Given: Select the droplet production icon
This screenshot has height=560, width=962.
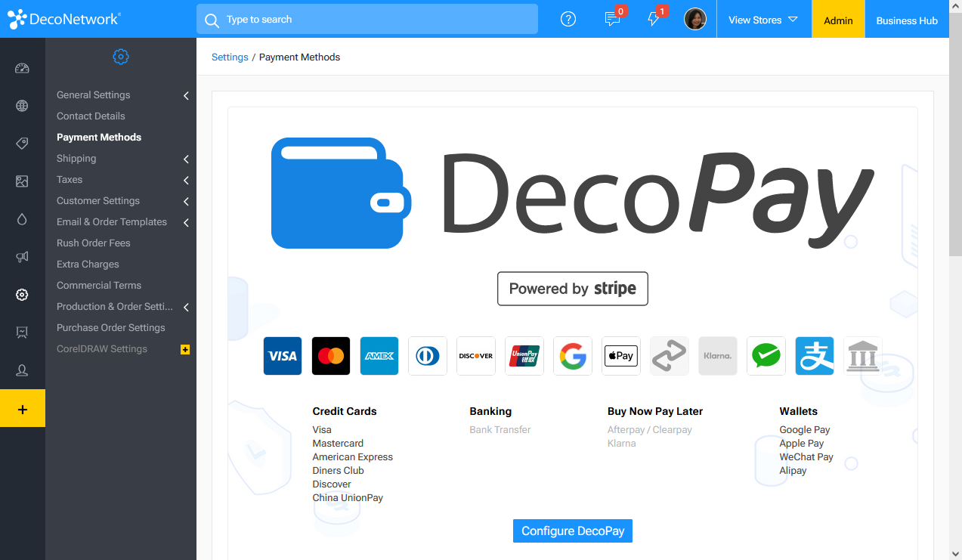Looking at the screenshot, I should pos(22,219).
